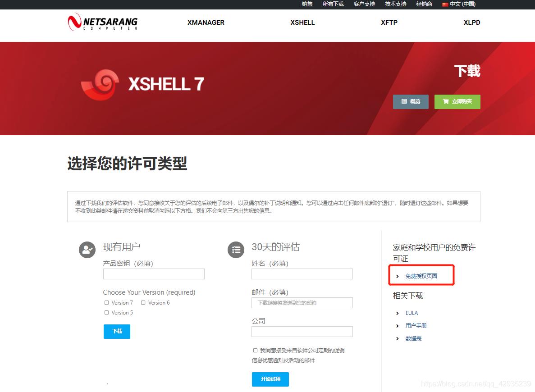
Task: Click the chevron beside EULA
Action: (x=398, y=313)
